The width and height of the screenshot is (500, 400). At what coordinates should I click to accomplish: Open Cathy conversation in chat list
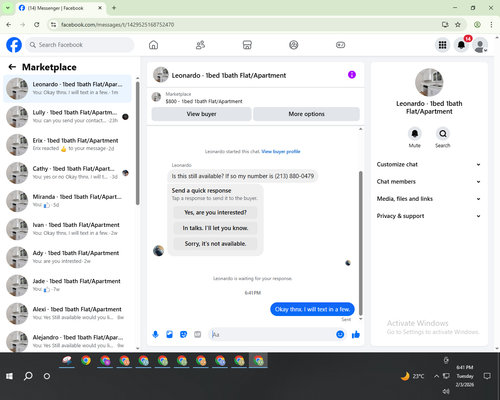pyautogui.click(x=67, y=173)
